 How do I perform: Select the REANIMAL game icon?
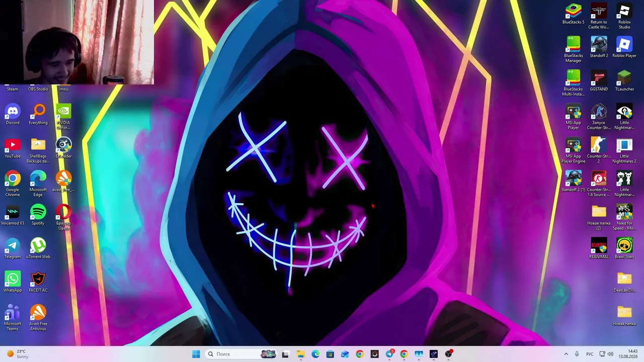pyautogui.click(x=599, y=249)
